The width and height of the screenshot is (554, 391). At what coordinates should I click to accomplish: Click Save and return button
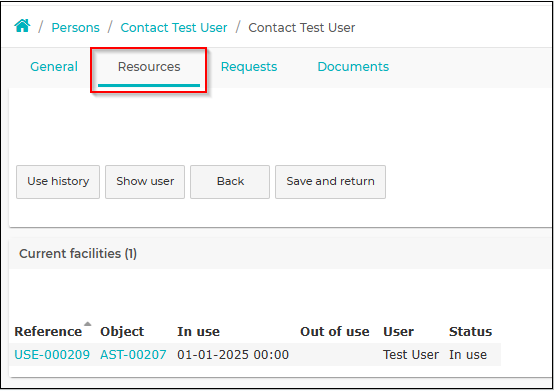coord(330,182)
